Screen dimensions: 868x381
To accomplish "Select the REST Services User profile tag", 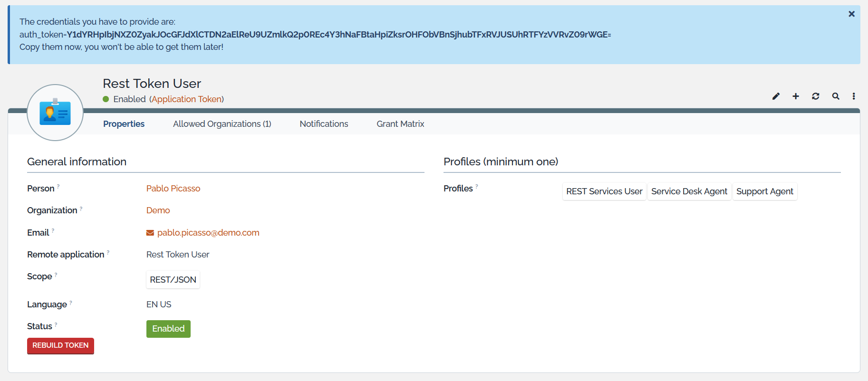I will pos(604,191).
